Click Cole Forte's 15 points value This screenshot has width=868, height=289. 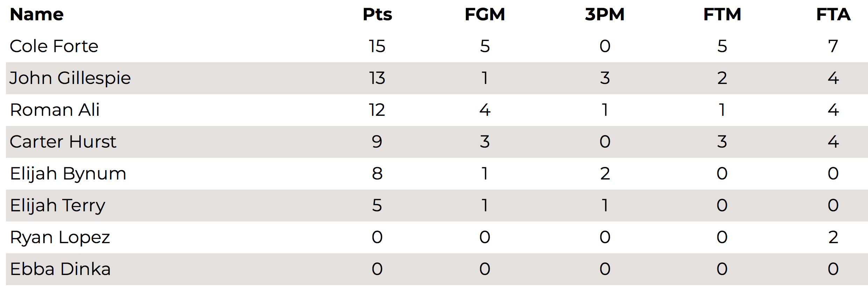tap(377, 46)
